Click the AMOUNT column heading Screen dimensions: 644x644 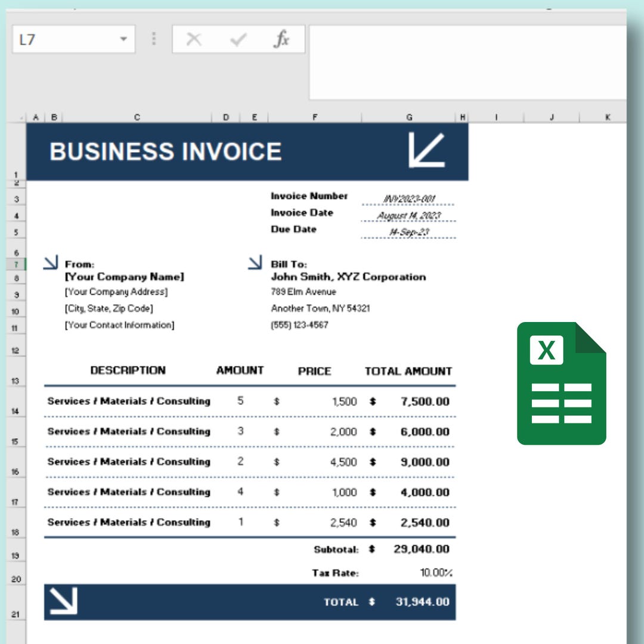tap(240, 370)
